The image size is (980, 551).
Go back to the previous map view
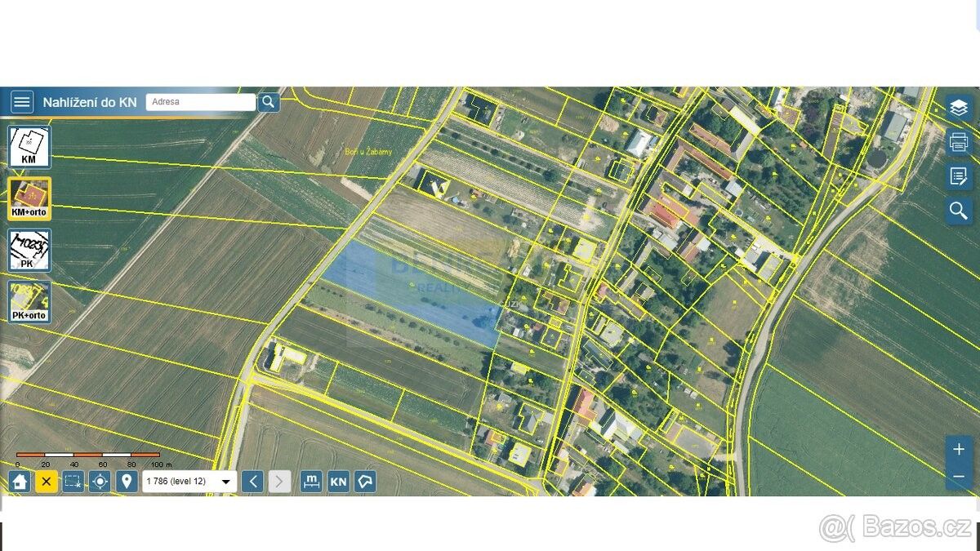pyautogui.click(x=253, y=482)
